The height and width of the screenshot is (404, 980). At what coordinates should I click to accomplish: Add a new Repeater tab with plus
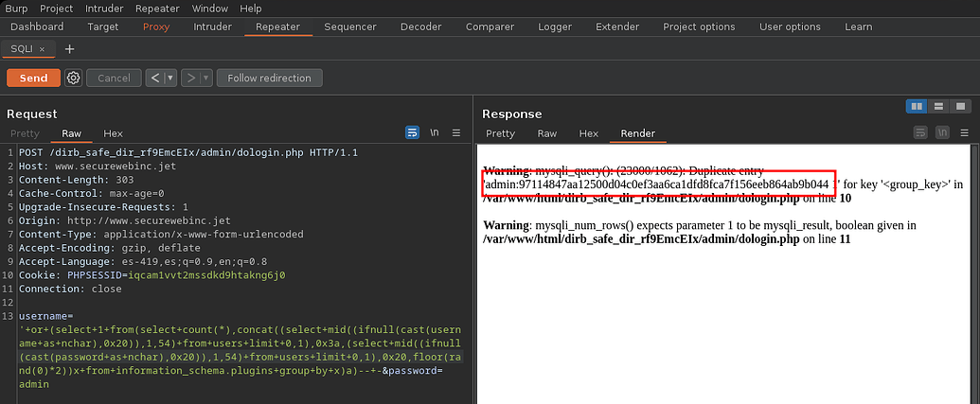(x=69, y=48)
